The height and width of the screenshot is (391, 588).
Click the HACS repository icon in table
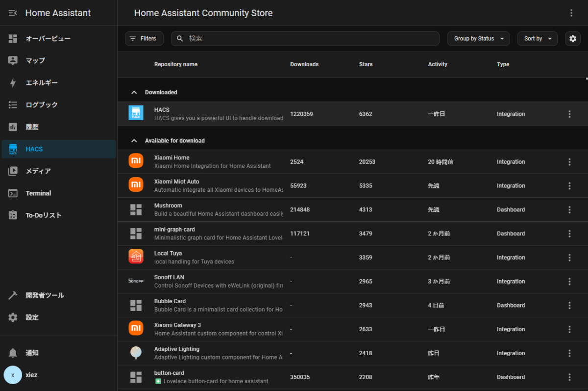click(x=136, y=113)
